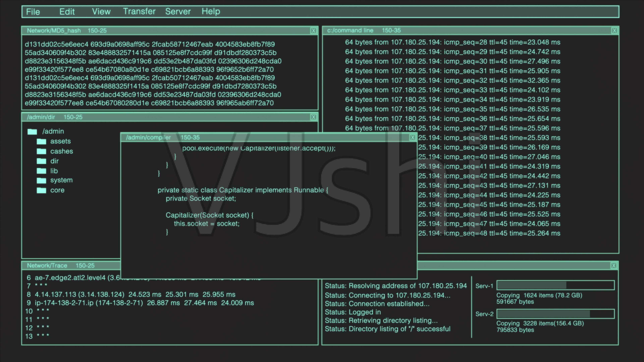This screenshot has height=362, width=644.
Task: Click the Serv-2 progress bar
Action: tap(555, 314)
